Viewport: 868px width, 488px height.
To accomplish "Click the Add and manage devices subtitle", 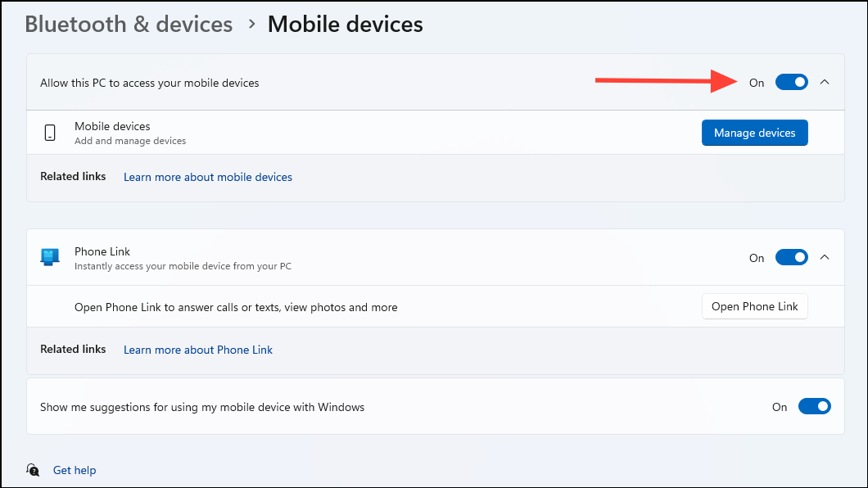I will [x=129, y=138].
